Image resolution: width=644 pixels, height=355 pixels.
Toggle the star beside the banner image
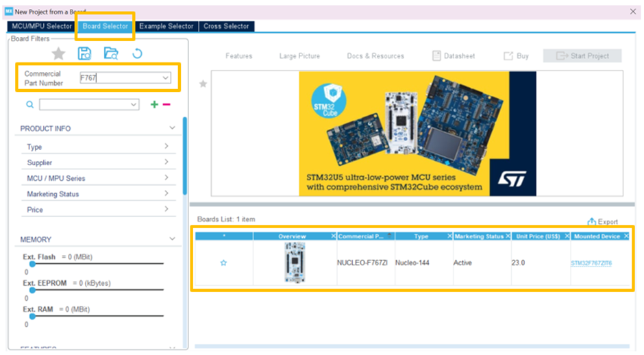click(203, 84)
